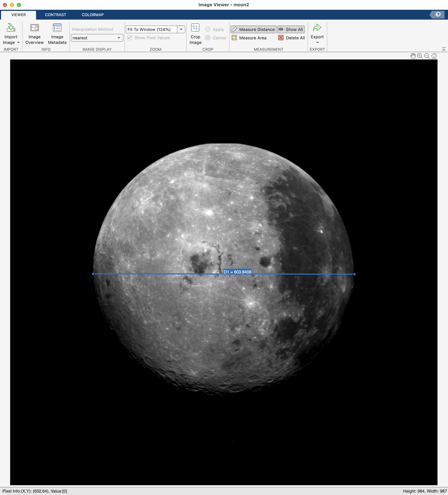This screenshot has width=448, height=495.
Task: Click the green zoom window button
Action: pyautogui.click(x=19, y=5)
